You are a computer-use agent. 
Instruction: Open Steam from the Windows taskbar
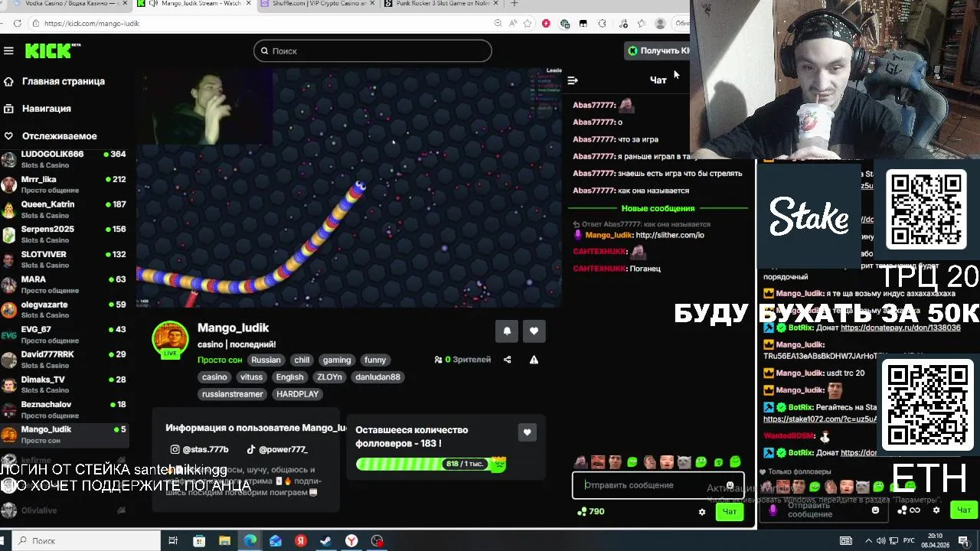pyautogui.click(x=325, y=541)
